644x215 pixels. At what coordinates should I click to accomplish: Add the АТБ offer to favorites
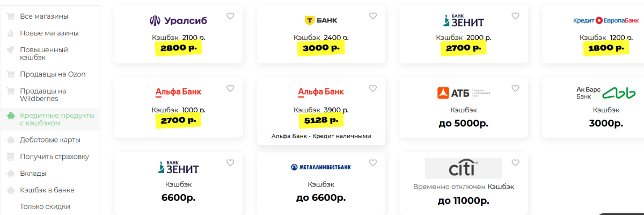[x=516, y=89]
